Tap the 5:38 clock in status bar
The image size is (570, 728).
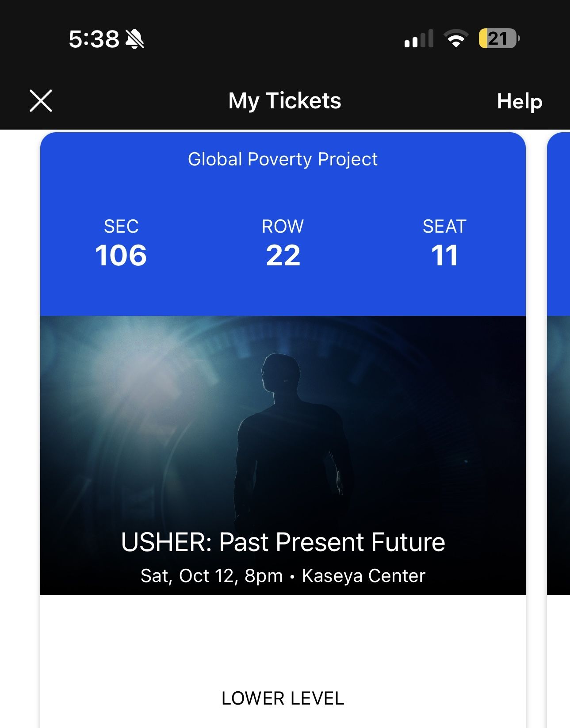pyautogui.click(x=94, y=39)
